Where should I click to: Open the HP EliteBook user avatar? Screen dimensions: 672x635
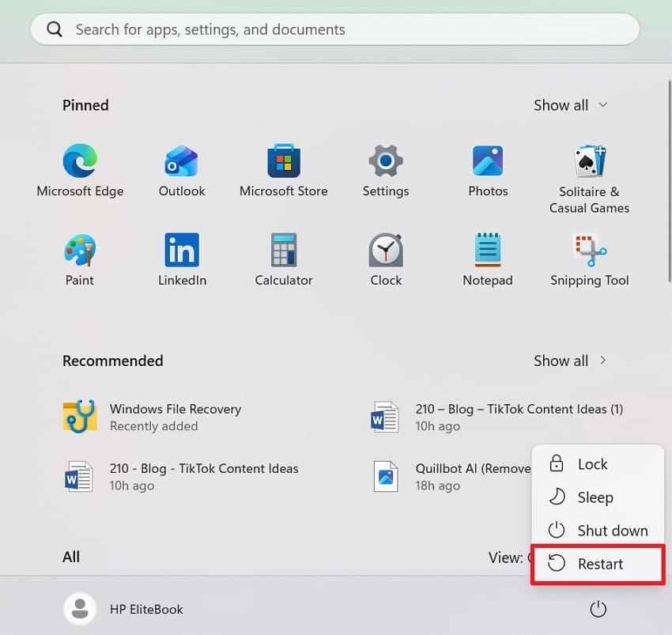click(x=80, y=609)
